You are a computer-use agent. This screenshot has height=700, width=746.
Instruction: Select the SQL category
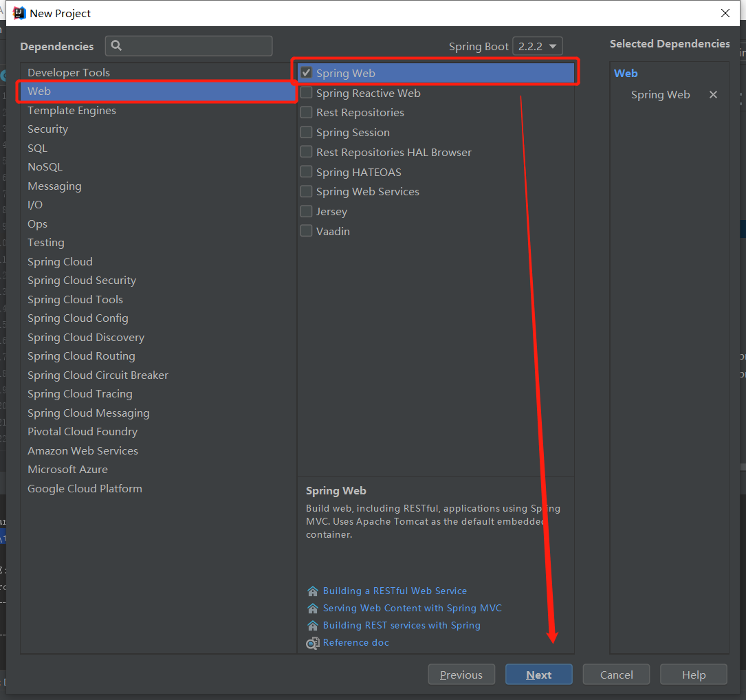point(158,148)
